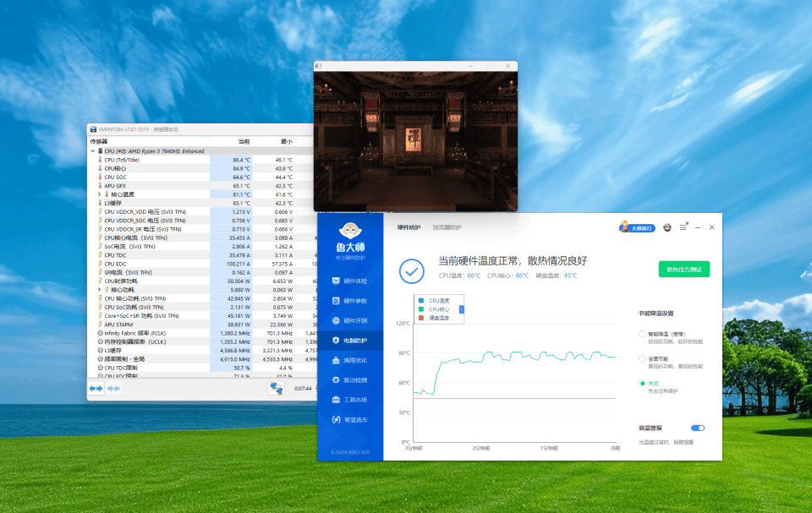Image resolution: width=812 pixels, height=513 pixels.
Task: Click the 当前 column header in HWiNFO
Action: click(231, 141)
